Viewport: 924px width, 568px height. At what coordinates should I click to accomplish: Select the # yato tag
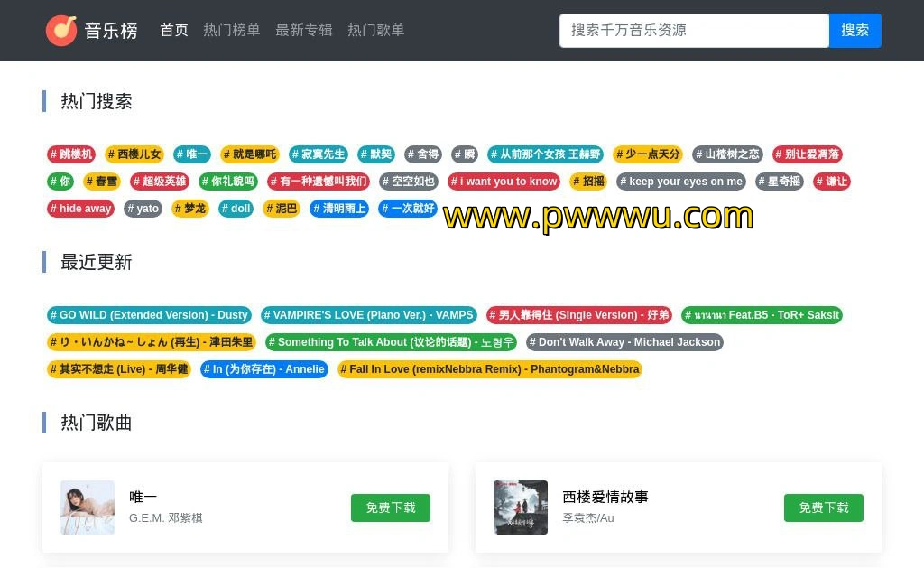tap(143, 209)
